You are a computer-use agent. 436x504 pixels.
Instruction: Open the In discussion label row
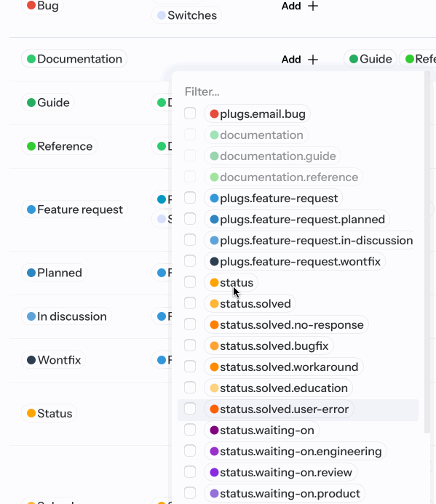66,316
